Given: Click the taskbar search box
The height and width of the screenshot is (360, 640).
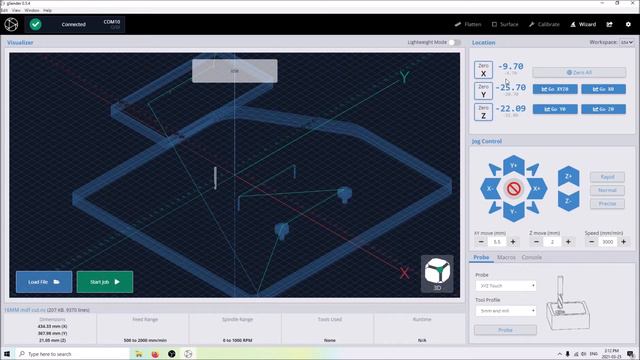Looking at the screenshot, I should pyautogui.click(x=72, y=354).
